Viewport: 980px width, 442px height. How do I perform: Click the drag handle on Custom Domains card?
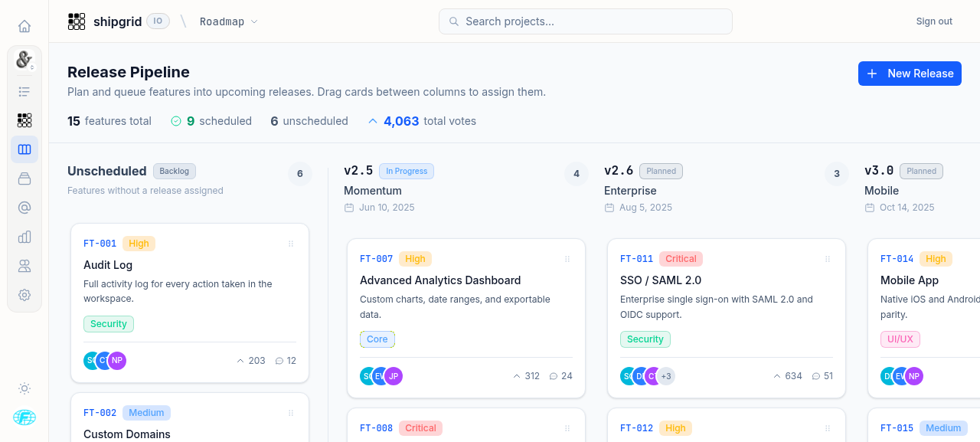pos(291,413)
